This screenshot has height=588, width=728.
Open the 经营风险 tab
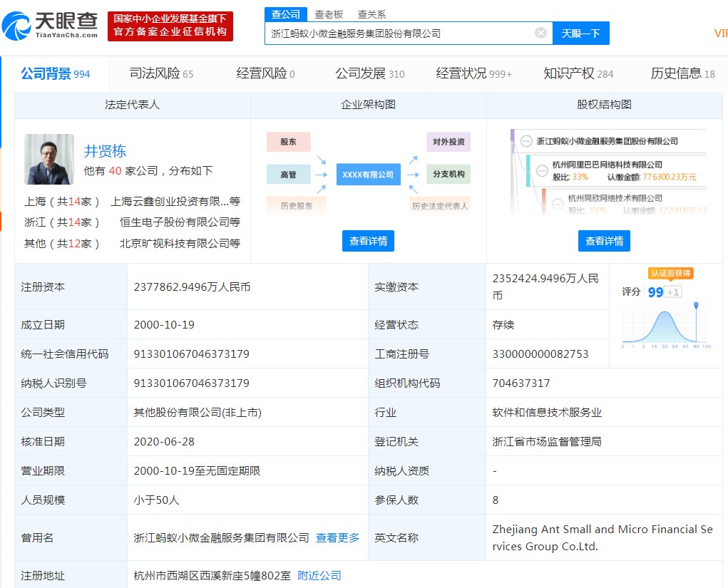(265, 73)
